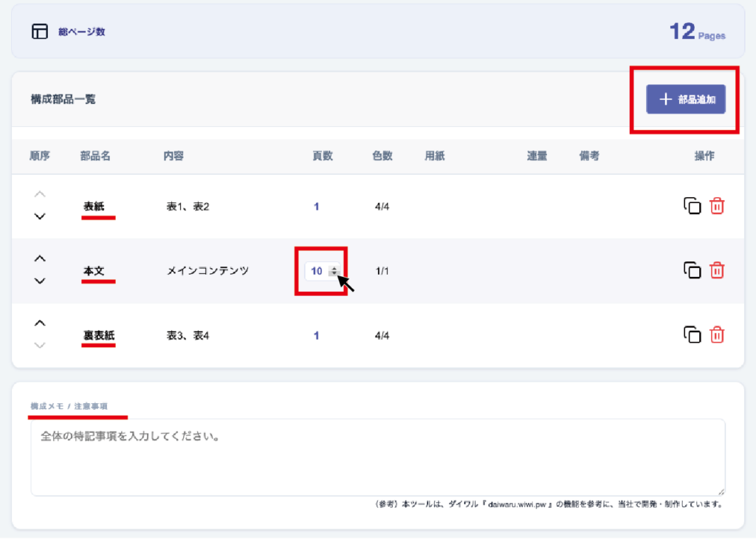The height and width of the screenshot is (539, 756).
Task: Click the 裏表紙 page count value 1
Action: [317, 335]
